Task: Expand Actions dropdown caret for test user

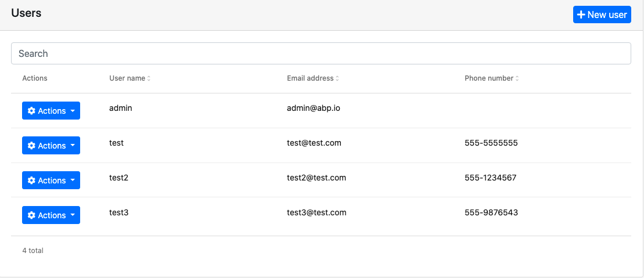Action: tap(73, 146)
